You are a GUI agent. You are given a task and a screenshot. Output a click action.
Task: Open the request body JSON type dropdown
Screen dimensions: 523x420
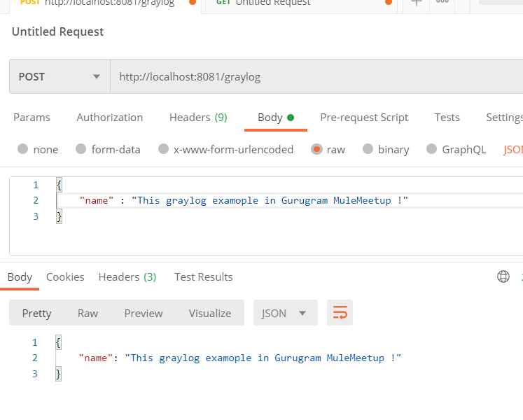(512, 149)
